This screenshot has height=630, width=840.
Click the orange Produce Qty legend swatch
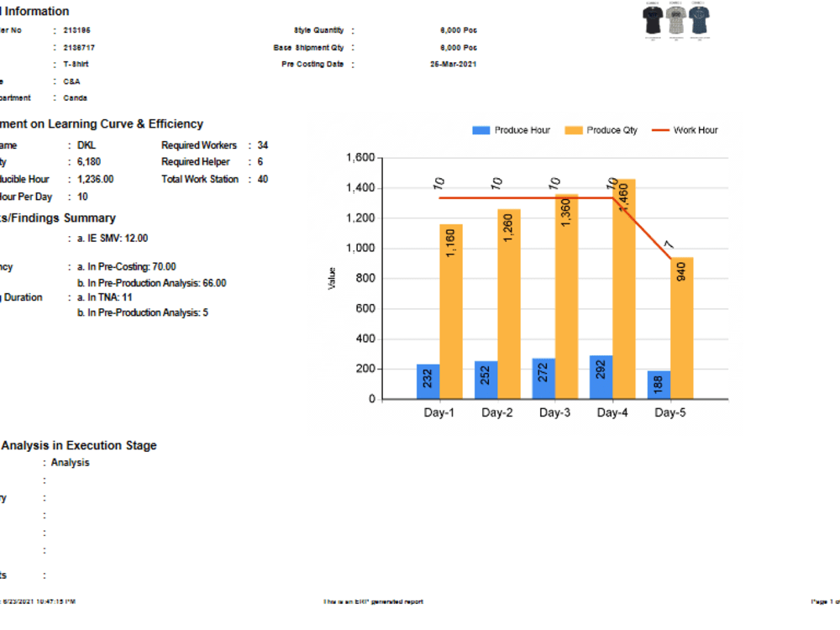575,129
